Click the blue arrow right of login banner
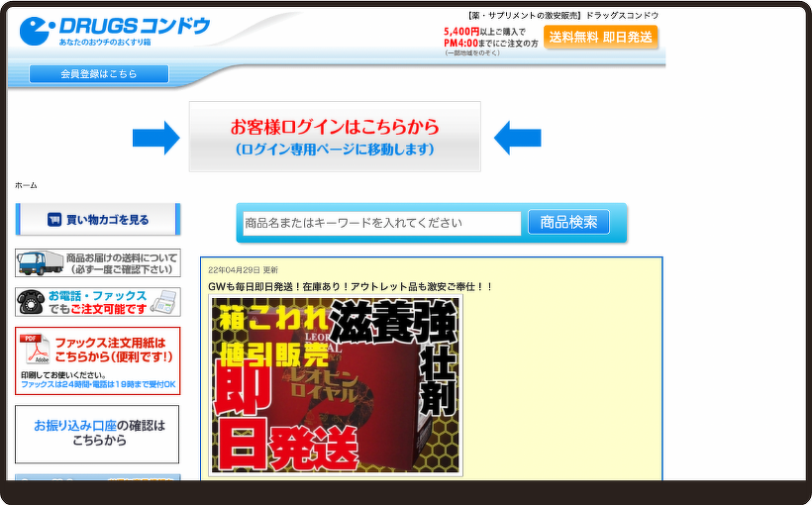The height and width of the screenshot is (505, 812). [x=517, y=137]
